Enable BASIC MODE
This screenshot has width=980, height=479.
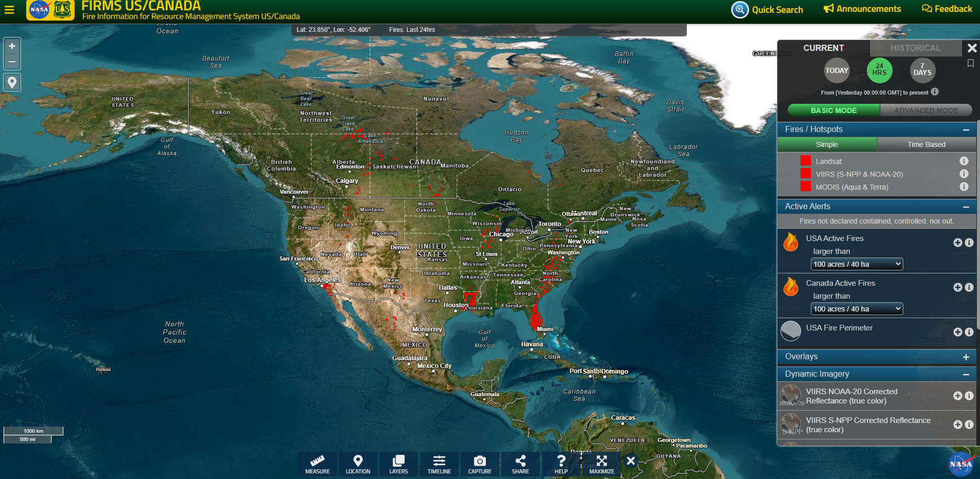coord(833,110)
